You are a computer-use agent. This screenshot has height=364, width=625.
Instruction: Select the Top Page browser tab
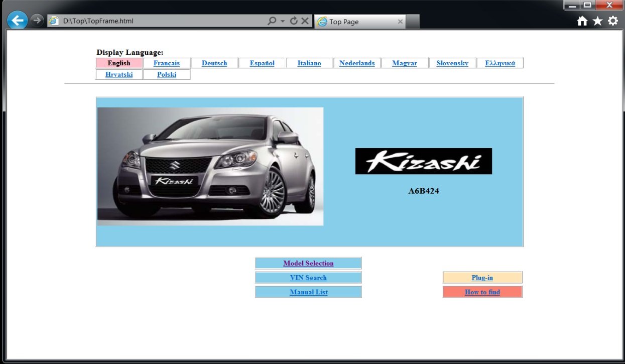coord(359,22)
